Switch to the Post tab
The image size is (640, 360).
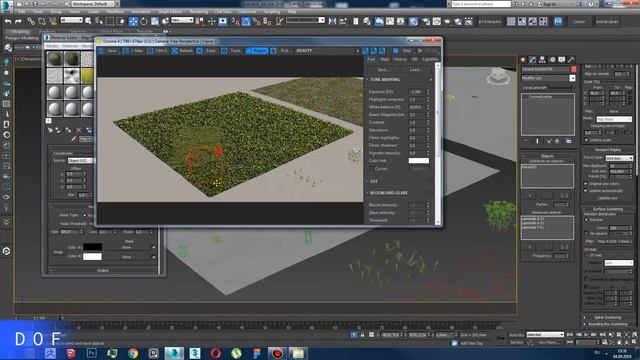coord(371,60)
